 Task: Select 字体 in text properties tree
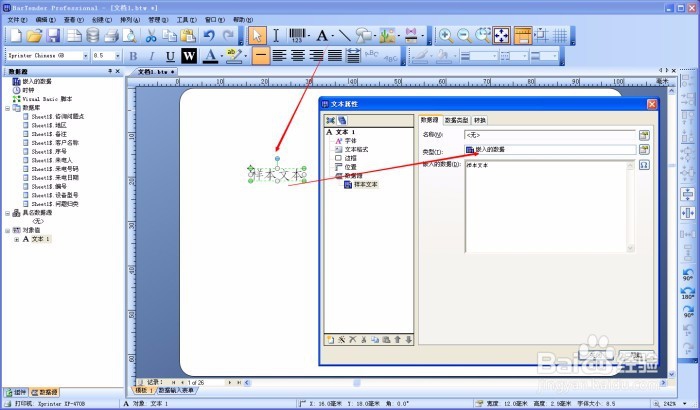350,141
